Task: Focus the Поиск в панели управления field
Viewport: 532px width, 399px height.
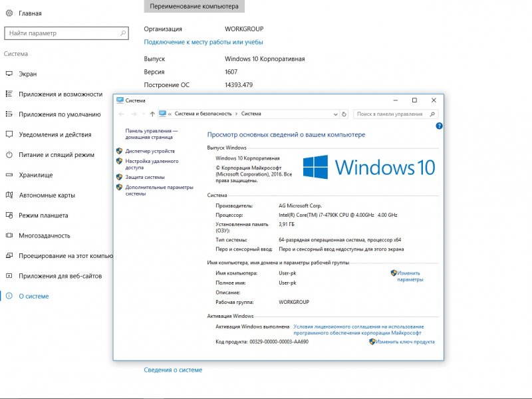Action: (x=396, y=114)
